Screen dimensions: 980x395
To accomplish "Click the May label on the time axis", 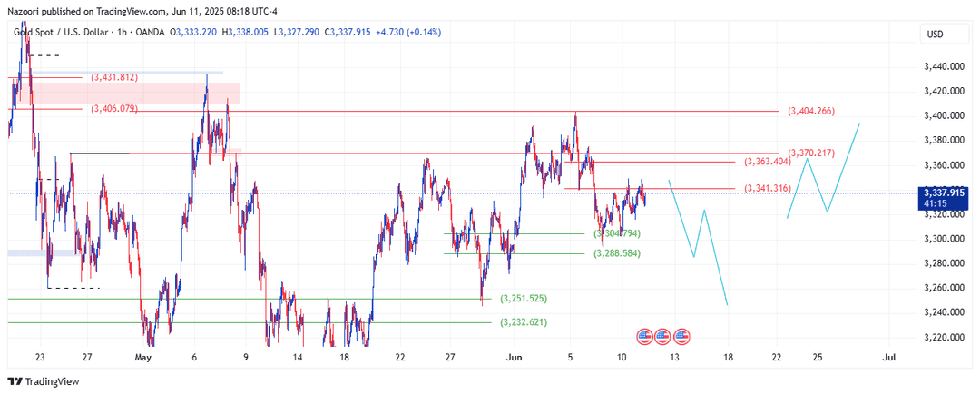I will pos(143,358).
